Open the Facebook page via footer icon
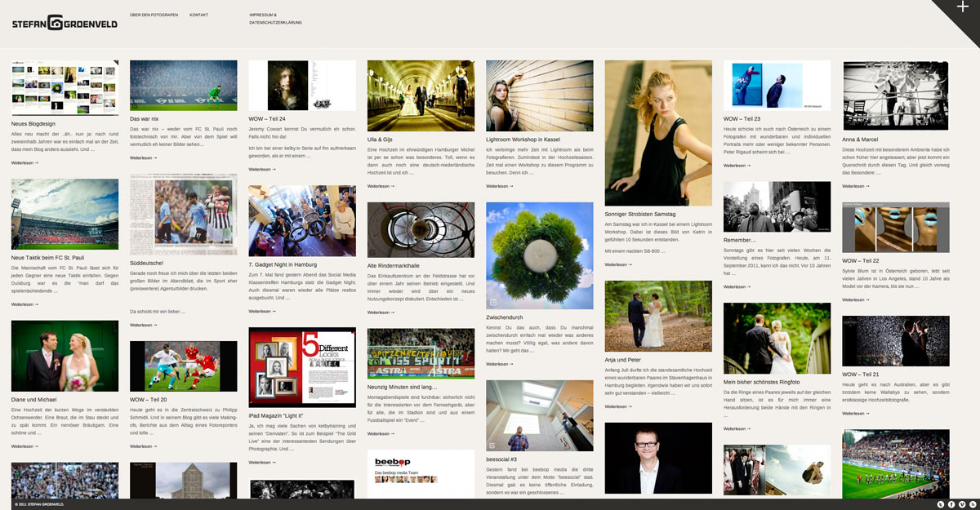The image size is (980, 510). click(951, 504)
